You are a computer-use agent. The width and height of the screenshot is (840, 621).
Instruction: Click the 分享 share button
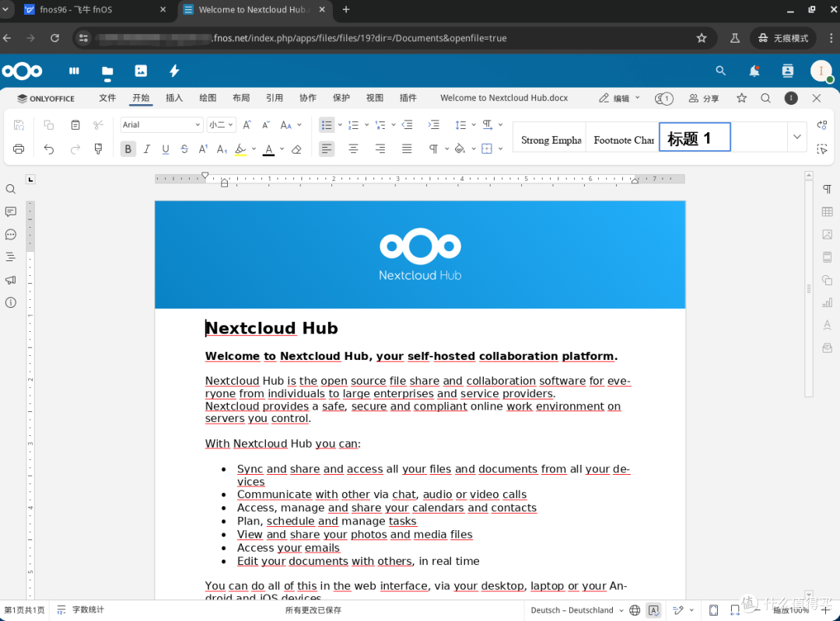coord(704,98)
